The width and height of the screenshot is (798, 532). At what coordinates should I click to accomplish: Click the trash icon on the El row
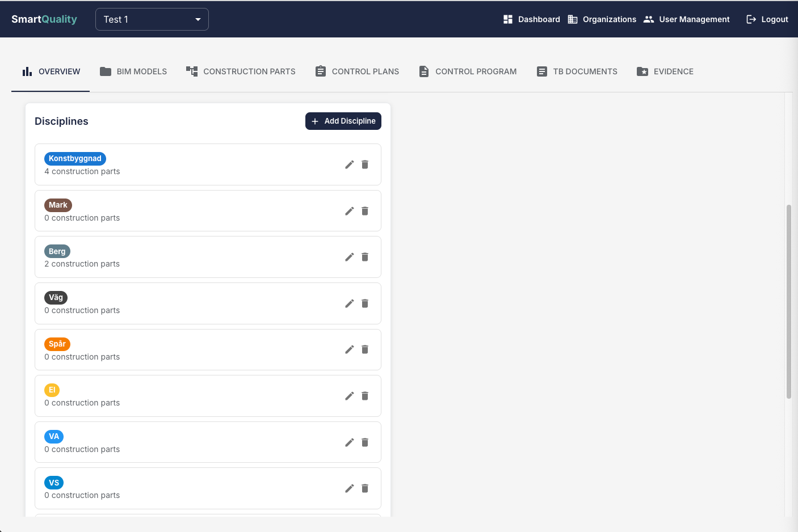click(365, 396)
